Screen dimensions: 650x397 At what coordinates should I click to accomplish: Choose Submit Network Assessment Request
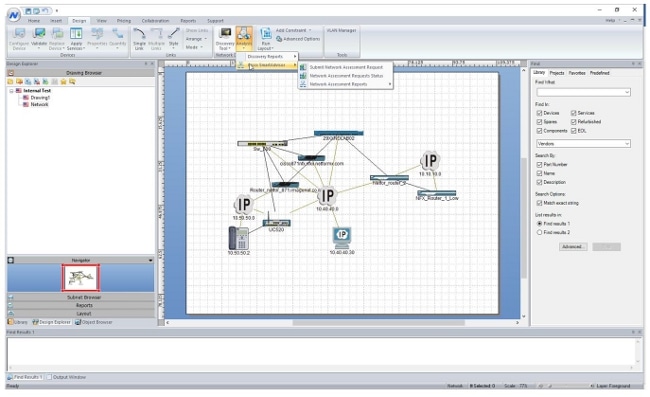click(x=346, y=67)
